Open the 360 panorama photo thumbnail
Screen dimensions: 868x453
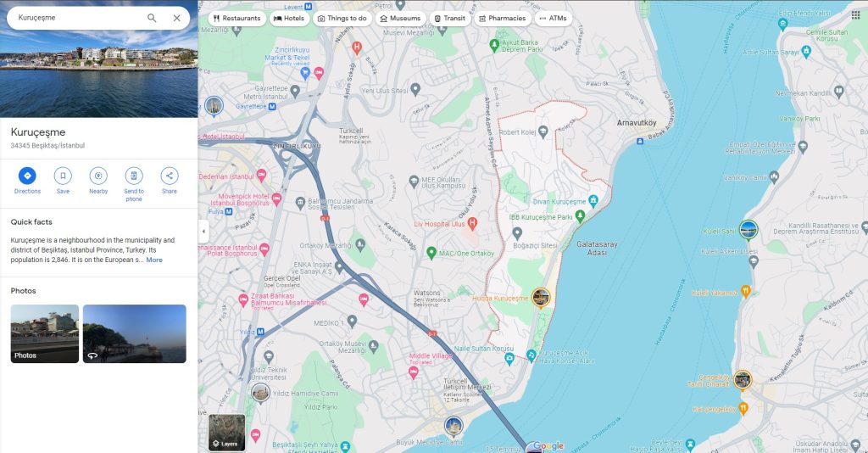[x=135, y=333]
